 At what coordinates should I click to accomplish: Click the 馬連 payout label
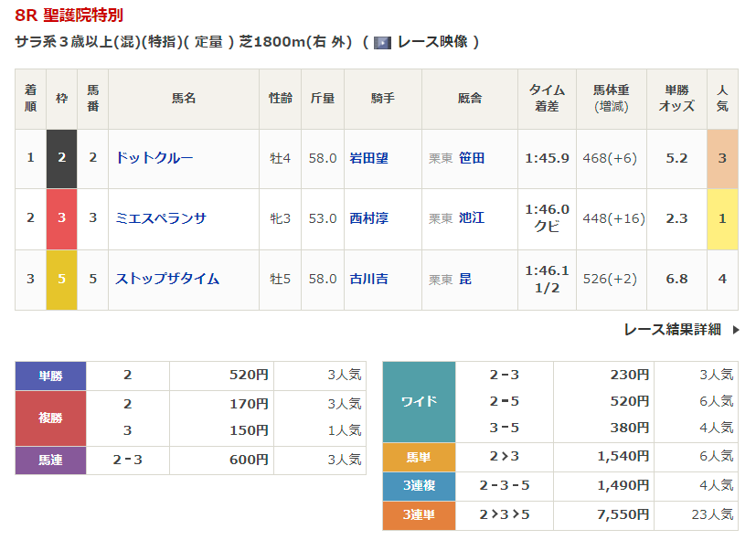[50, 461]
